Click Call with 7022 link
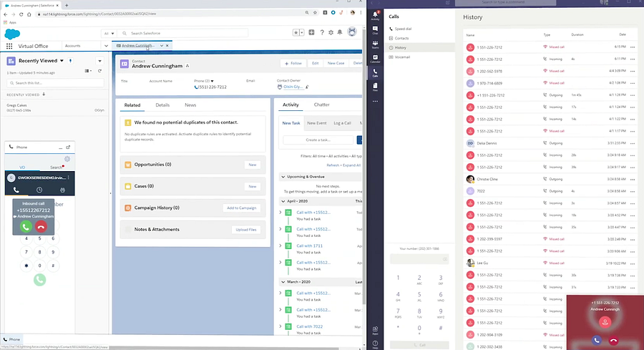 [309, 326]
